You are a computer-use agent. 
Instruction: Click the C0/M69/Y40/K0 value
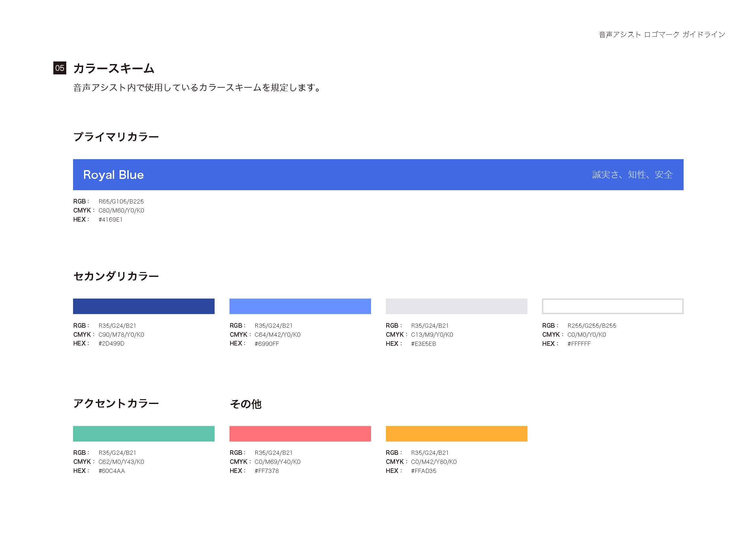[x=278, y=462]
